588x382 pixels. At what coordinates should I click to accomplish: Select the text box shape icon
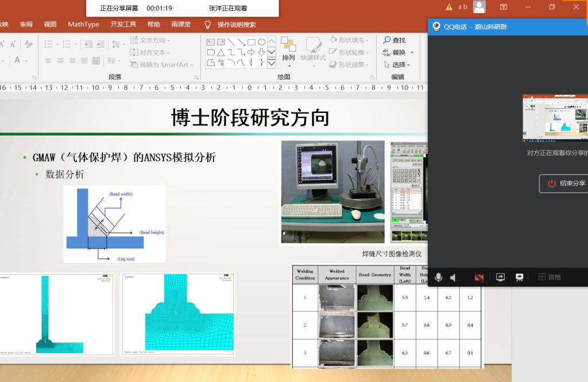pyautogui.click(x=211, y=42)
